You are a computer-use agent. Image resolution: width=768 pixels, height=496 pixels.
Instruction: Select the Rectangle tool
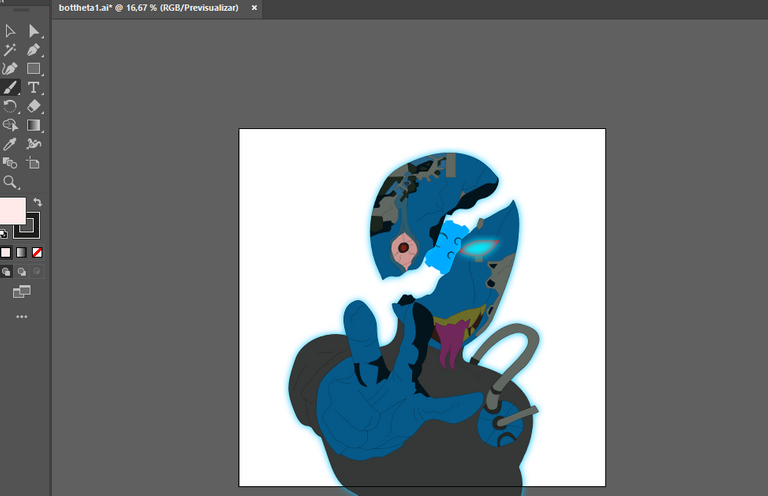(33, 69)
